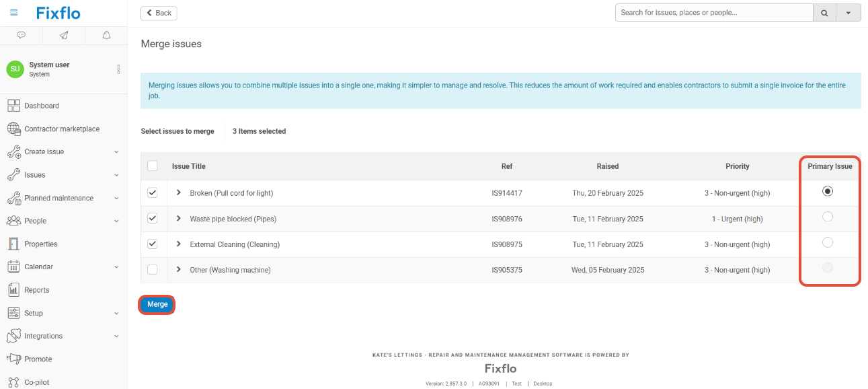The height and width of the screenshot is (389, 868).
Task: Click the Desktop link in footer
Action: pos(543,384)
